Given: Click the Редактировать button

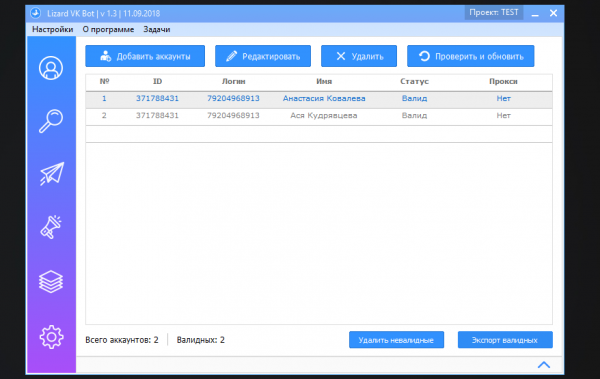Looking at the screenshot, I should point(263,56).
